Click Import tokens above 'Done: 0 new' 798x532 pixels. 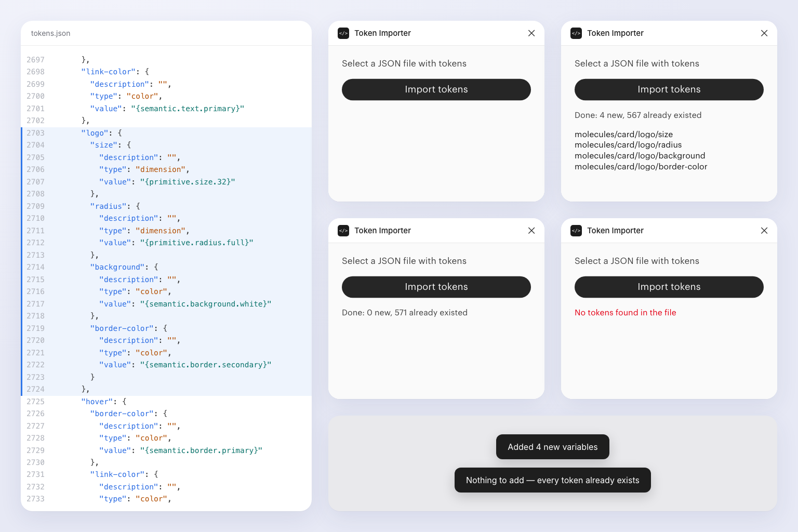436,287
